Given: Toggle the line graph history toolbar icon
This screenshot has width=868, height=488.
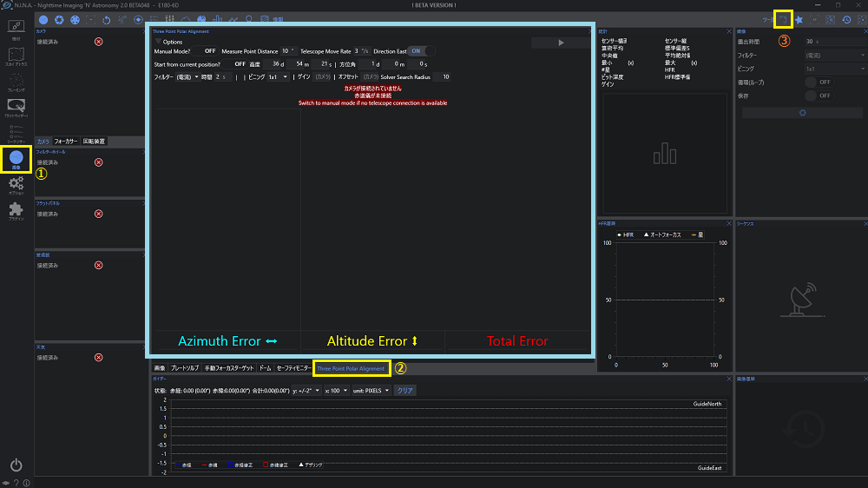Looking at the screenshot, I should (x=233, y=19).
